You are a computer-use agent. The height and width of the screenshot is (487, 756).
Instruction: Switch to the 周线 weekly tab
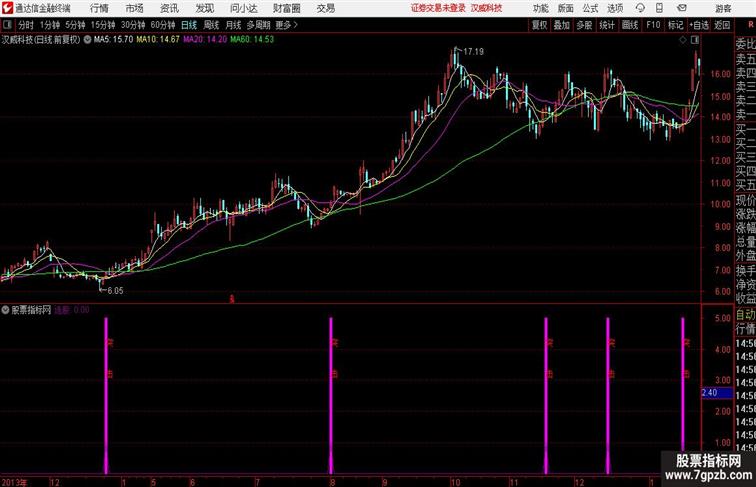pos(211,25)
